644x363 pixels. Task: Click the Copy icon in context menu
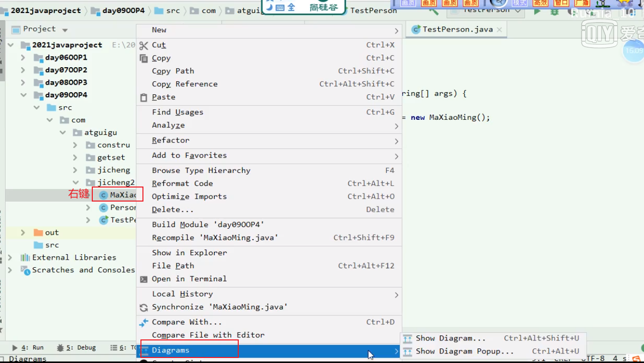[144, 58]
